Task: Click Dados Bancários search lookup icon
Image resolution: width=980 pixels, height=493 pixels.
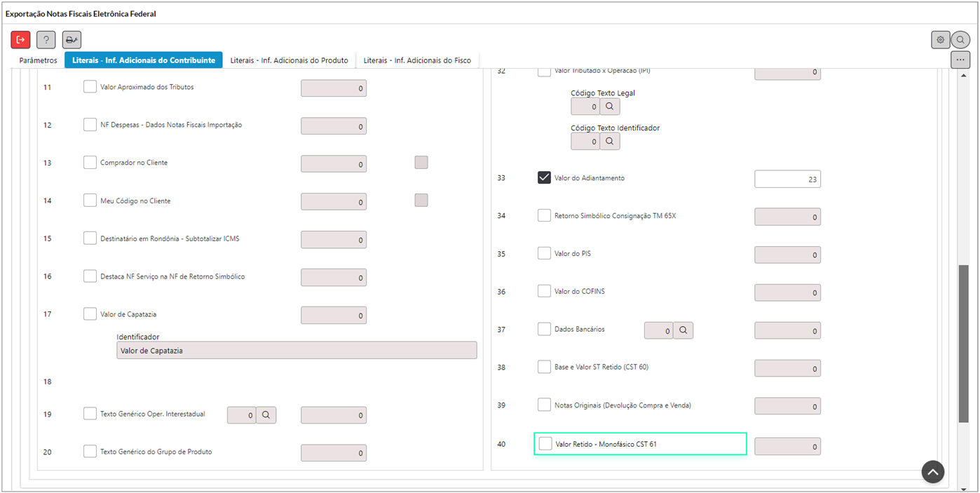Action: [x=683, y=330]
